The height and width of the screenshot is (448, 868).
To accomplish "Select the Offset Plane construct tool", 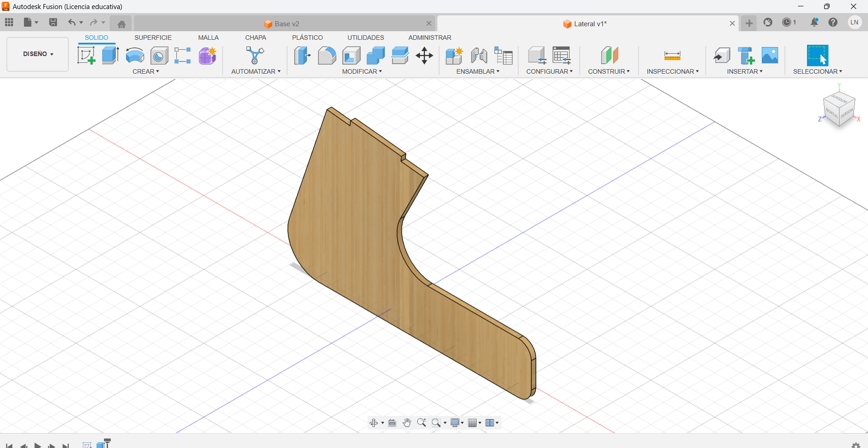I will [609, 56].
